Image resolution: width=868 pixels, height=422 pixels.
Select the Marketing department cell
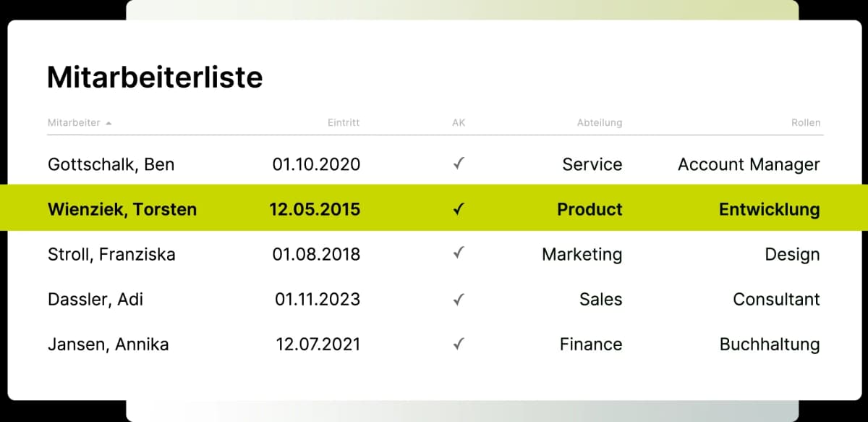(x=582, y=255)
